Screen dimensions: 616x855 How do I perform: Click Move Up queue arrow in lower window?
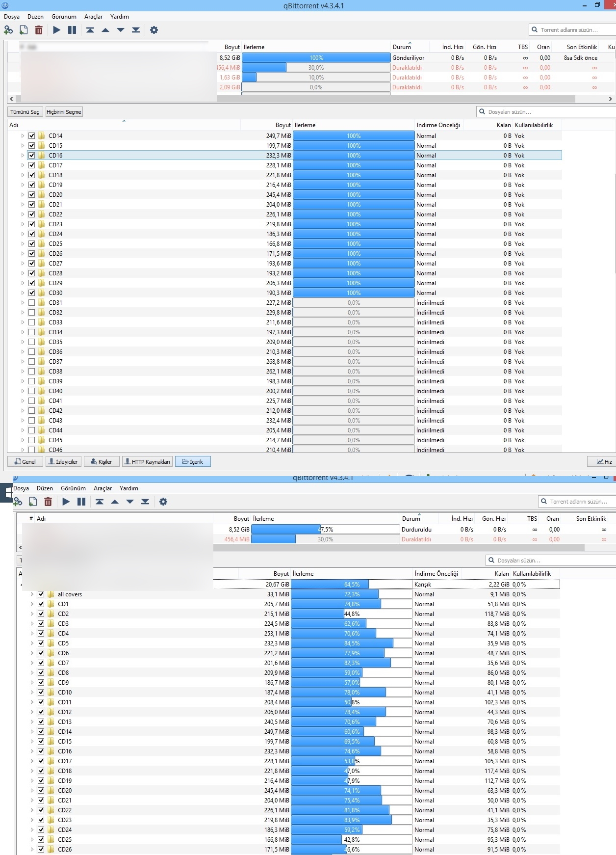pyautogui.click(x=115, y=502)
